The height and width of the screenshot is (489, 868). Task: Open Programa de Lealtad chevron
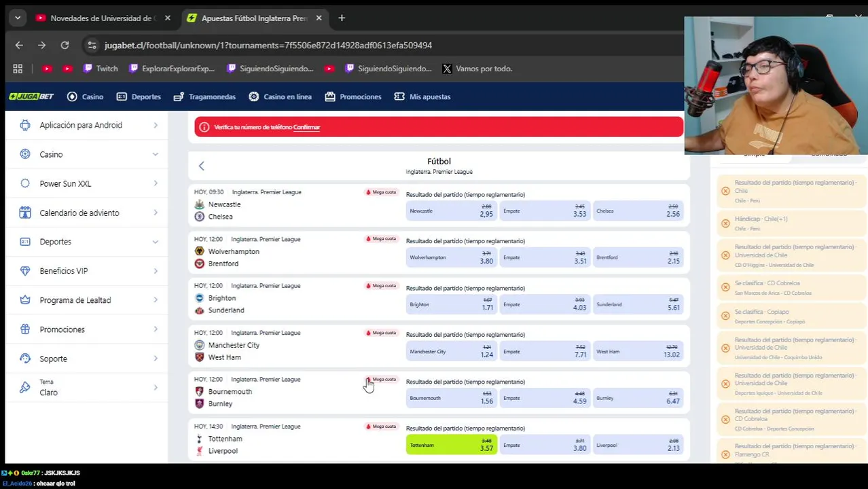156,300
